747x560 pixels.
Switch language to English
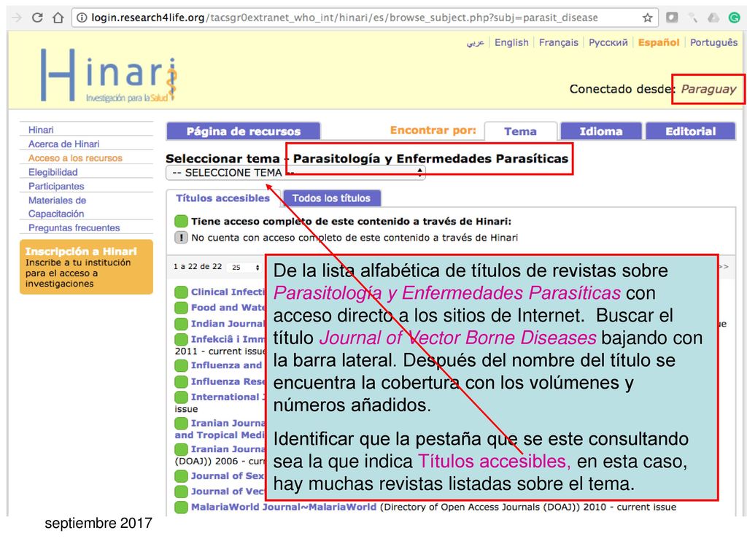coord(511,42)
